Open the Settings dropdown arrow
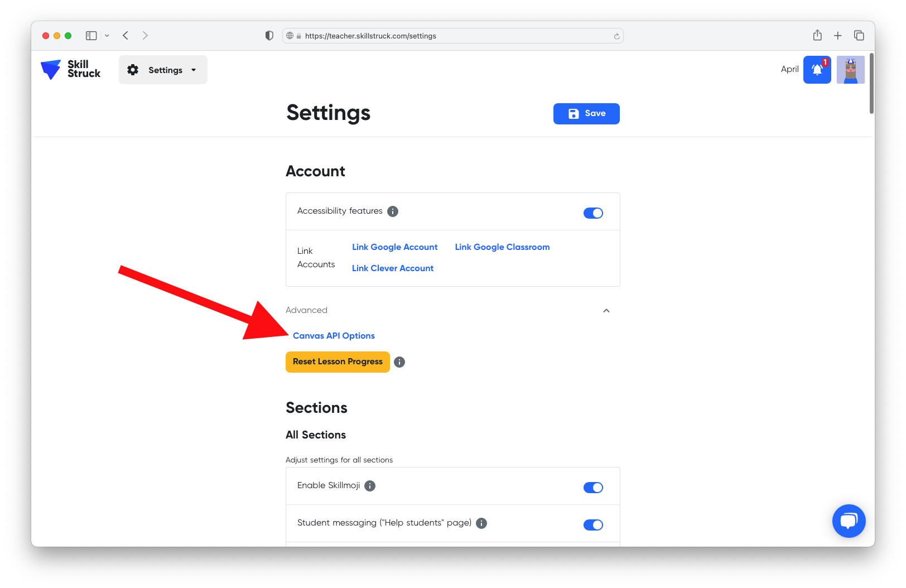The height and width of the screenshot is (588, 906). click(194, 70)
